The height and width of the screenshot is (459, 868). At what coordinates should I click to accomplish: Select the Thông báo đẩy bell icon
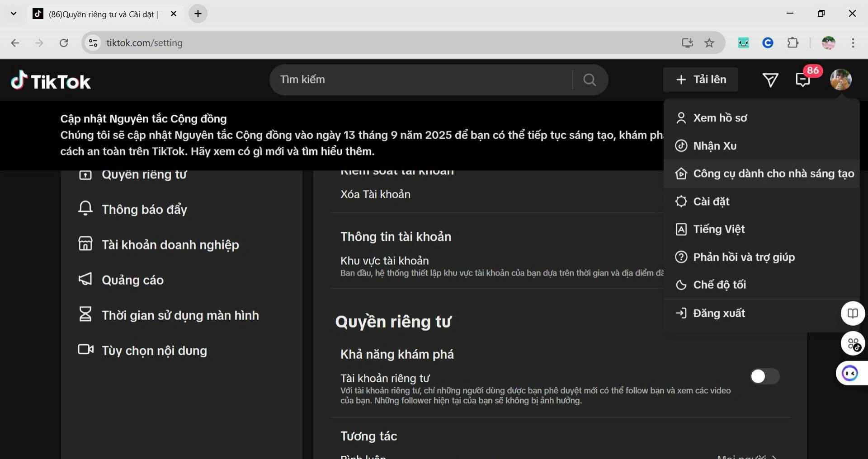(x=86, y=209)
